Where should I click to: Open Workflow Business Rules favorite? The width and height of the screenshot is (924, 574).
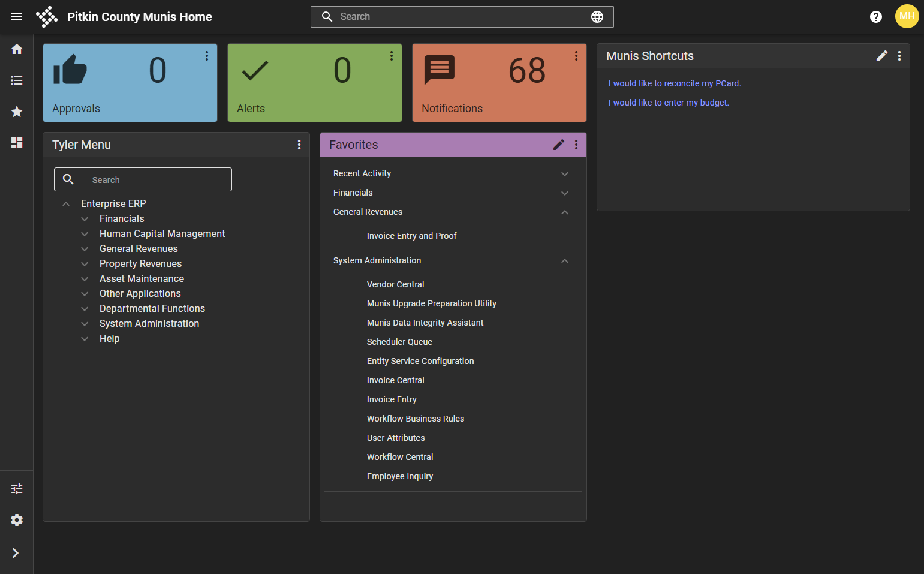[416, 419]
